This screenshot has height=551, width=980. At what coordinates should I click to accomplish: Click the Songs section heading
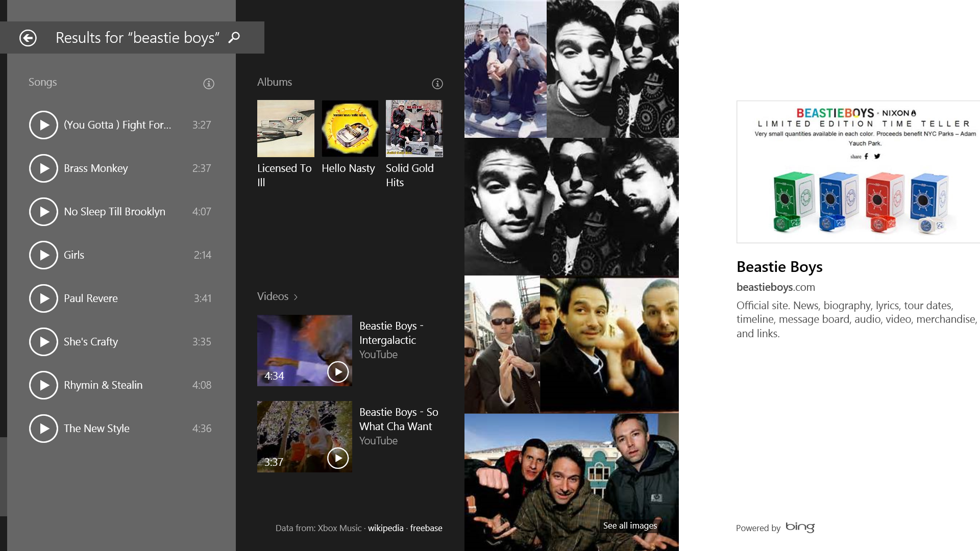pos(43,82)
